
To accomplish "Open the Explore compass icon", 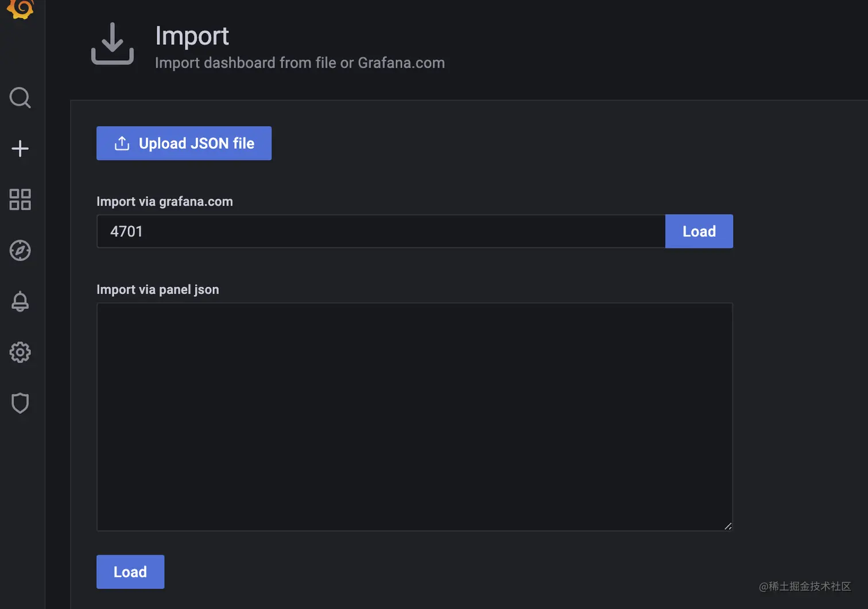I will 20,250.
